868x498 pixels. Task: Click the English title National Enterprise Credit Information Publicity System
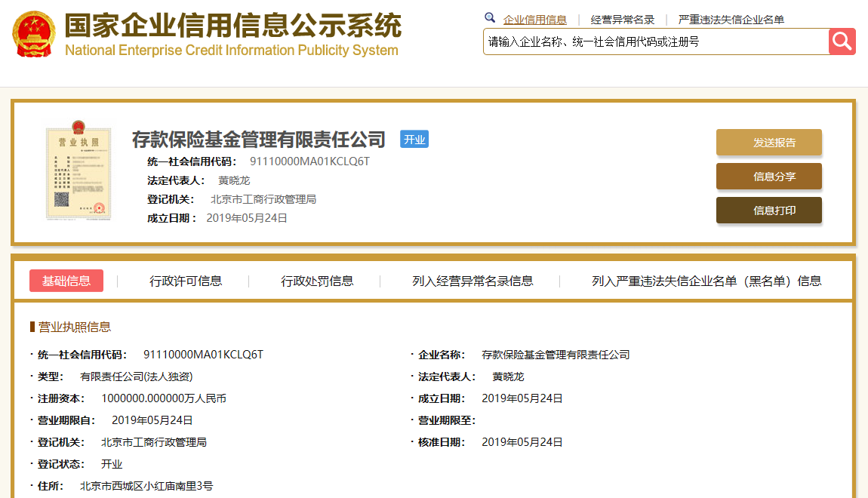[x=232, y=51]
